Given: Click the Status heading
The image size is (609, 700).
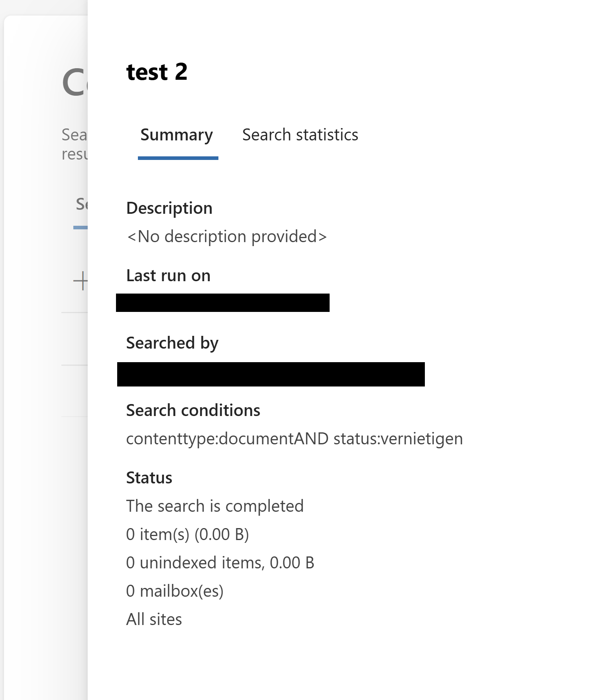Looking at the screenshot, I should (149, 478).
